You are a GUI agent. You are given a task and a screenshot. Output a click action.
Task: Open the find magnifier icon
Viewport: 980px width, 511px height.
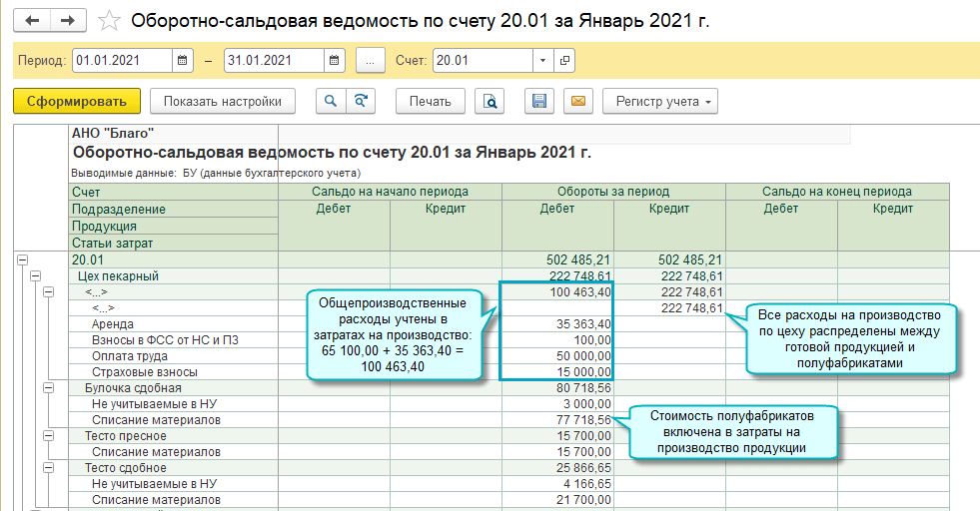[x=331, y=101]
